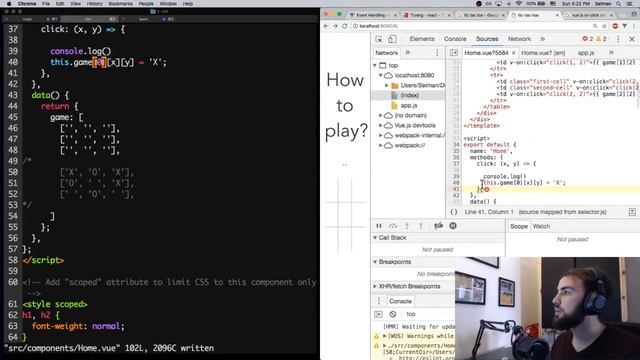The width and height of the screenshot is (640, 360).
Task: Click the editor status bar drawer icon at right
Action: 632,212
